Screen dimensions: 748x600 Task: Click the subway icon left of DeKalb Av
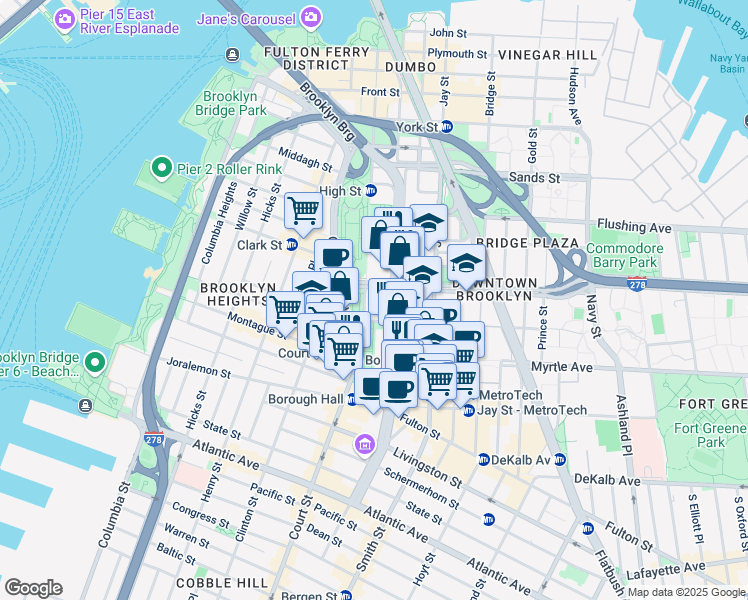pos(483,460)
